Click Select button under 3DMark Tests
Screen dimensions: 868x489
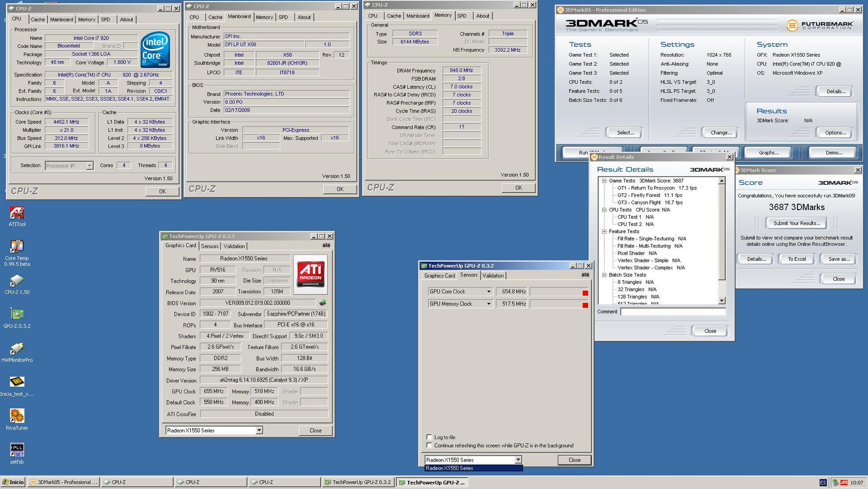click(x=625, y=133)
